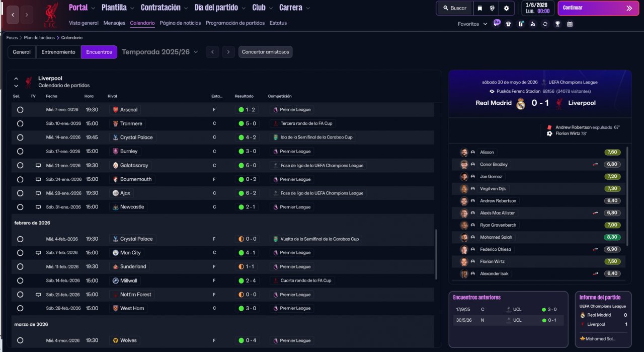The height and width of the screenshot is (352, 644).
Task: Click the tactics board icon in Favoritos bar
Action: pos(521,24)
